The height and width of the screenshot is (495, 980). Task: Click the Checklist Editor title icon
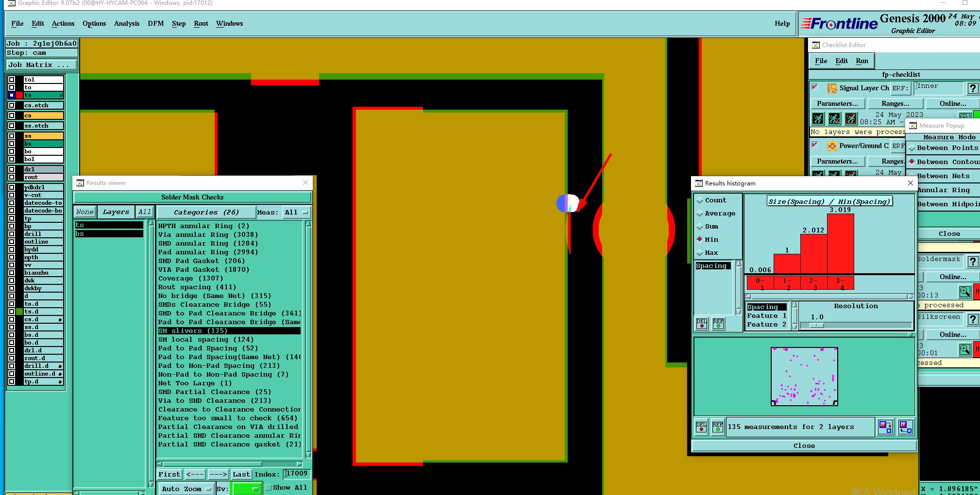(816, 45)
